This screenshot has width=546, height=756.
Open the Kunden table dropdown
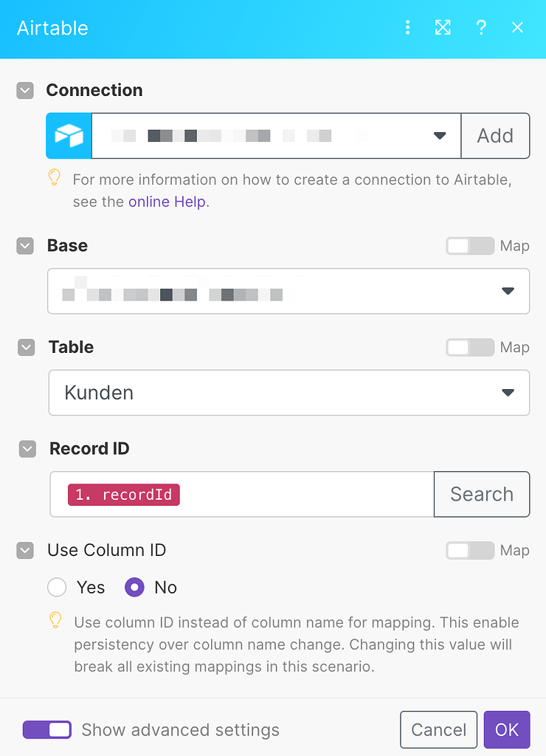[x=508, y=393]
